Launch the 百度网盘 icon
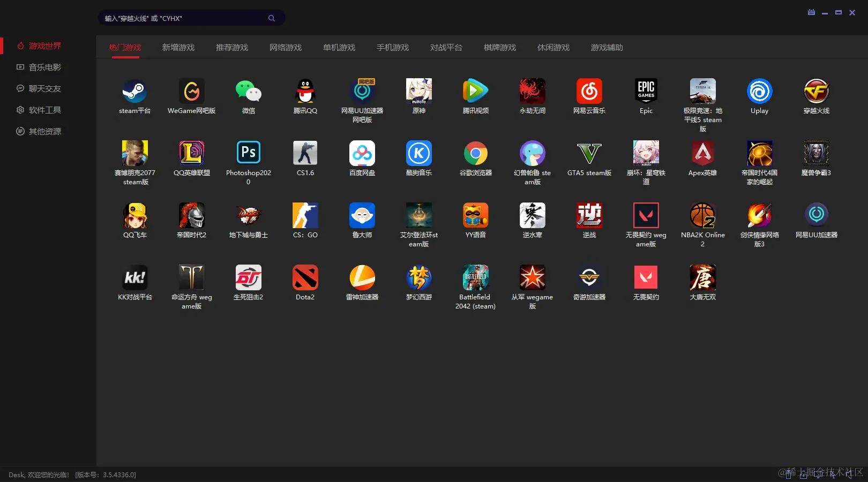The image size is (868, 482). tap(362, 154)
